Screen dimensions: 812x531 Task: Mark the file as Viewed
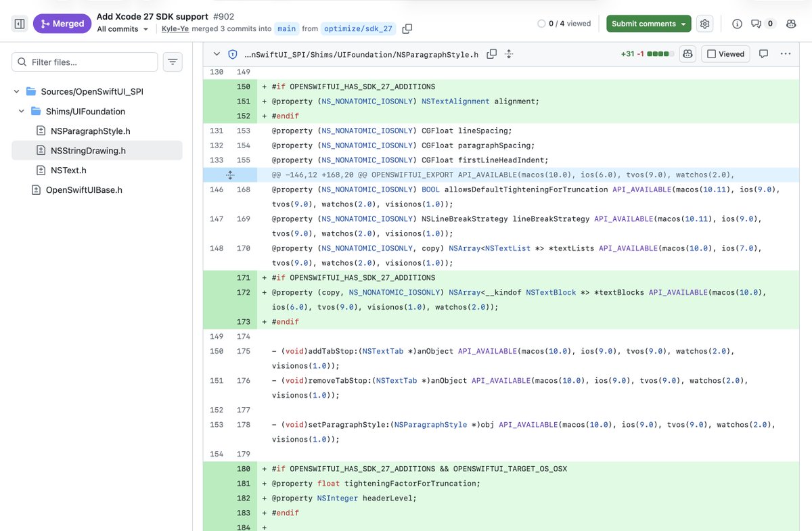pos(725,54)
